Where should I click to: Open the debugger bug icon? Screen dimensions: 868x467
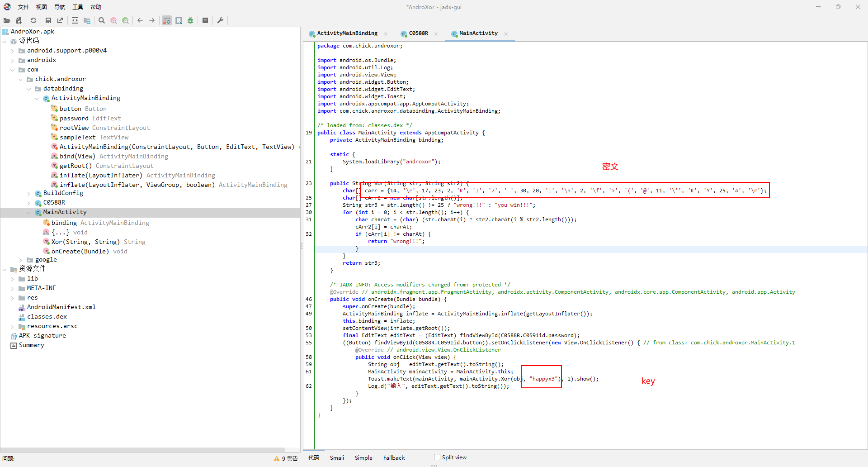(x=190, y=20)
